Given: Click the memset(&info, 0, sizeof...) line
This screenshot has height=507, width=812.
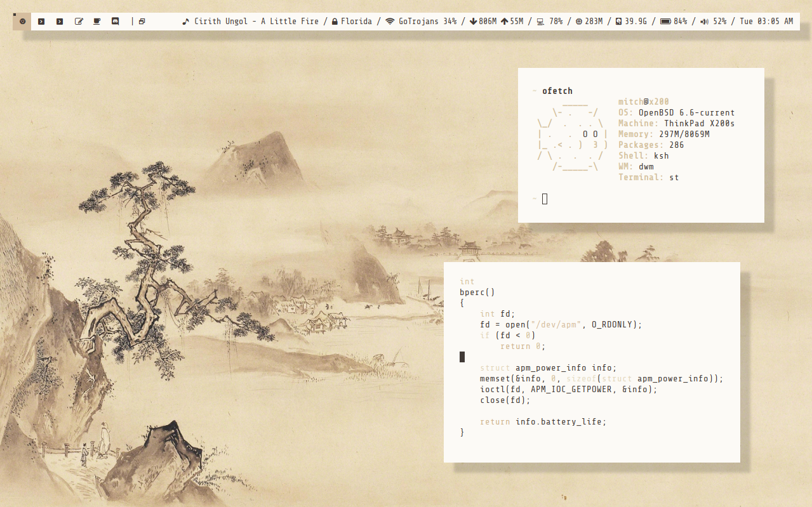Looking at the screenshot, I should (x=602, y=378).
